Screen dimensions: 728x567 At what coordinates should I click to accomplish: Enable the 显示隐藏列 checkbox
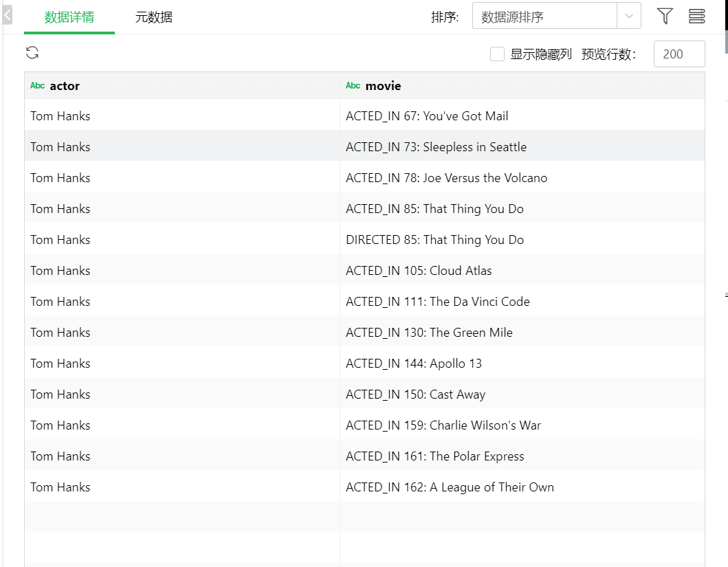click(x=497, y=54)
